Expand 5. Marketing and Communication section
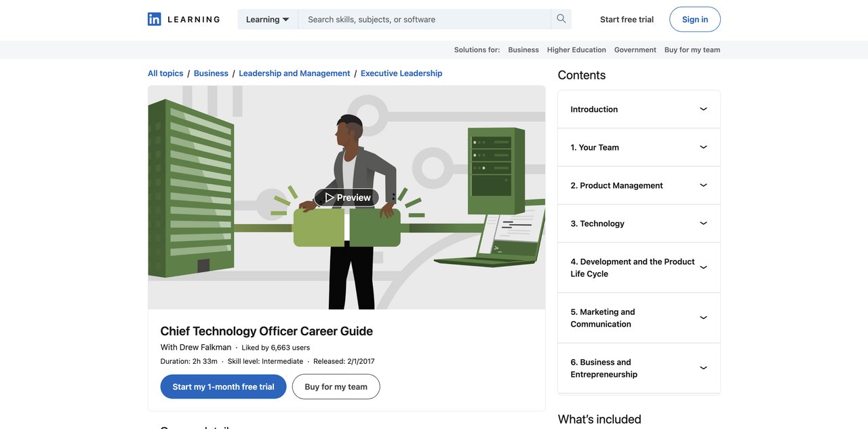This screenshot has height=429, width=868. point(639,318)
